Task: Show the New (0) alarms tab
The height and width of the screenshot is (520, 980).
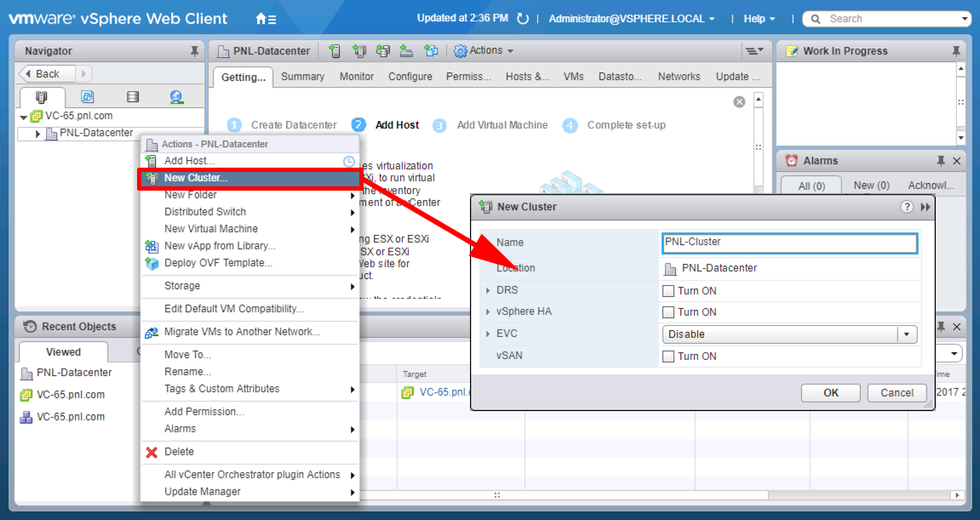Action: (871, 186)
